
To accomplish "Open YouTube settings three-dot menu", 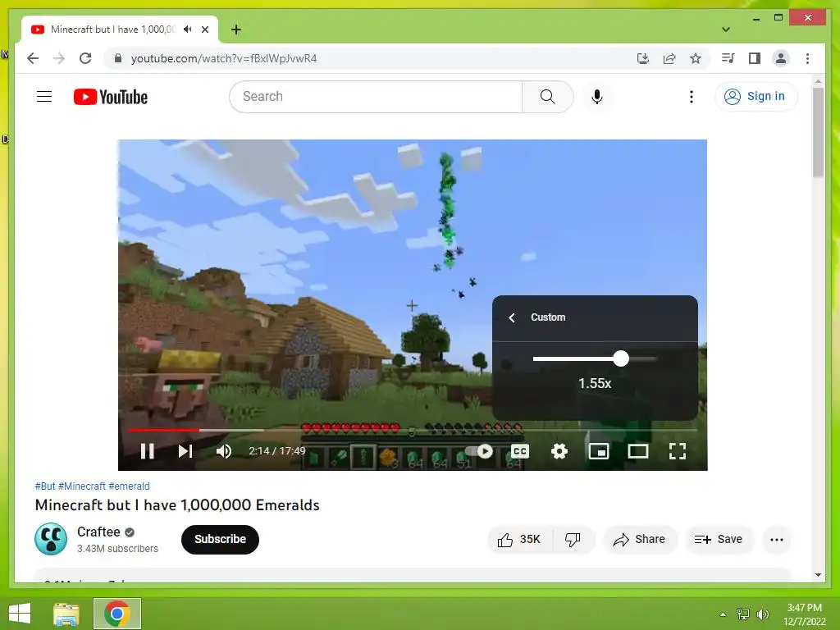I will (x=692, y=97).
